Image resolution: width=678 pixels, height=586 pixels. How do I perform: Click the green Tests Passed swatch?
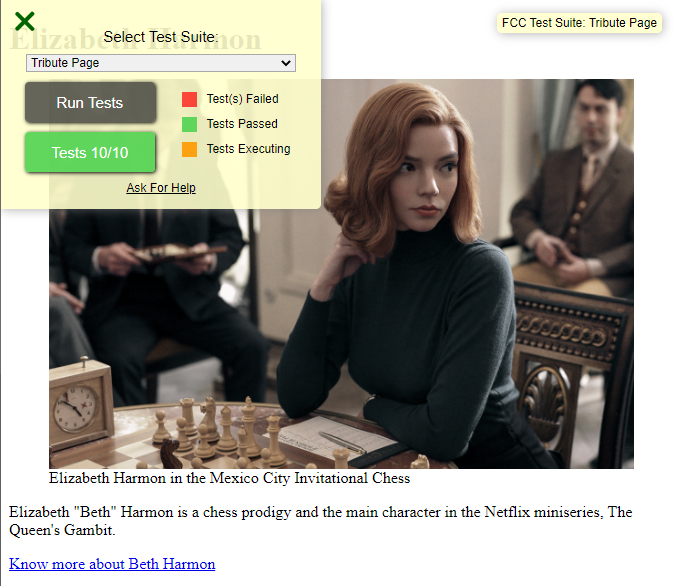tap(189, 124)
